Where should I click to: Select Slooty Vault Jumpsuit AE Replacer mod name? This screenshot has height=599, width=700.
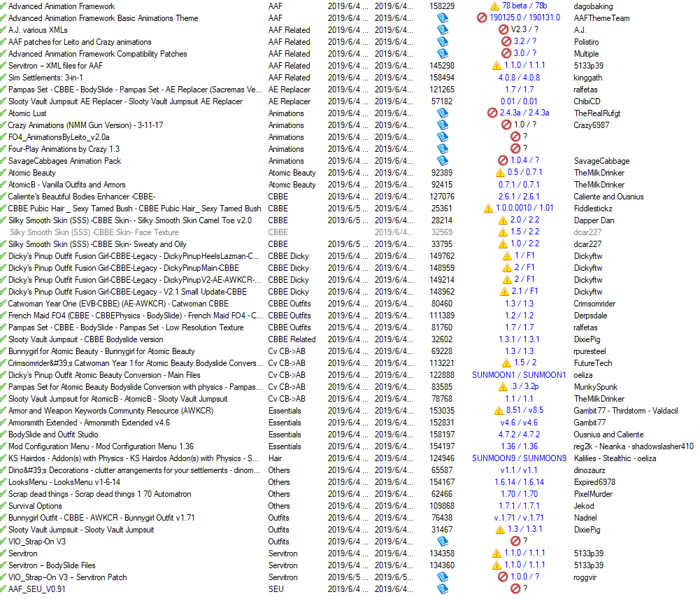125,101
